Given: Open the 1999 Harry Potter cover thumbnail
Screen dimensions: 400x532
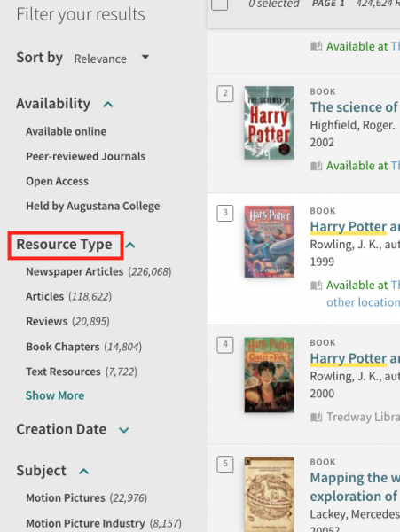Looking at the screenshot, I should click(x=270, y=241).
